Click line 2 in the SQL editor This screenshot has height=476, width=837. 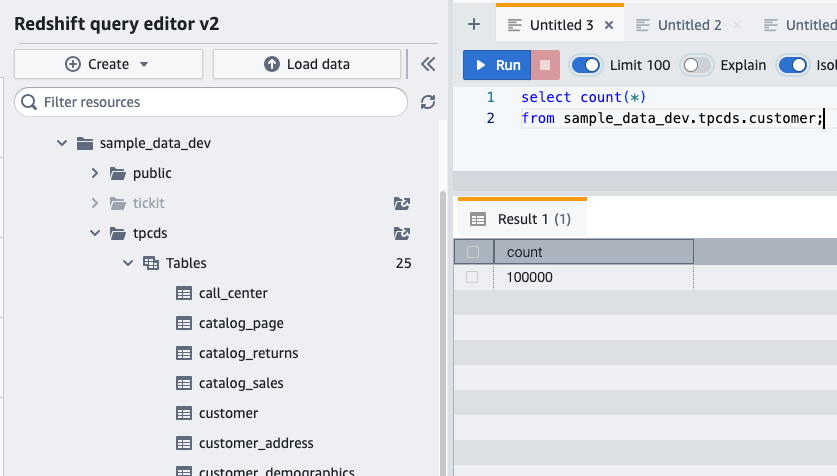[x=672, y=118]
